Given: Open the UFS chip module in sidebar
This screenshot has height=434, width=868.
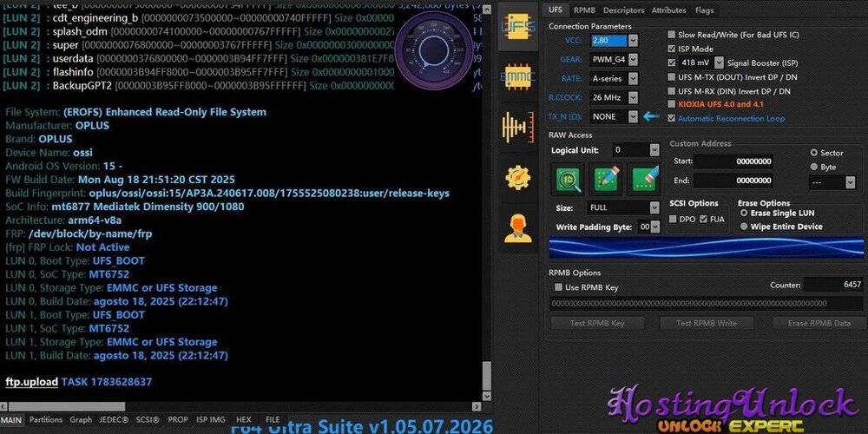Looking at the screenshot, I should point(517,27).
